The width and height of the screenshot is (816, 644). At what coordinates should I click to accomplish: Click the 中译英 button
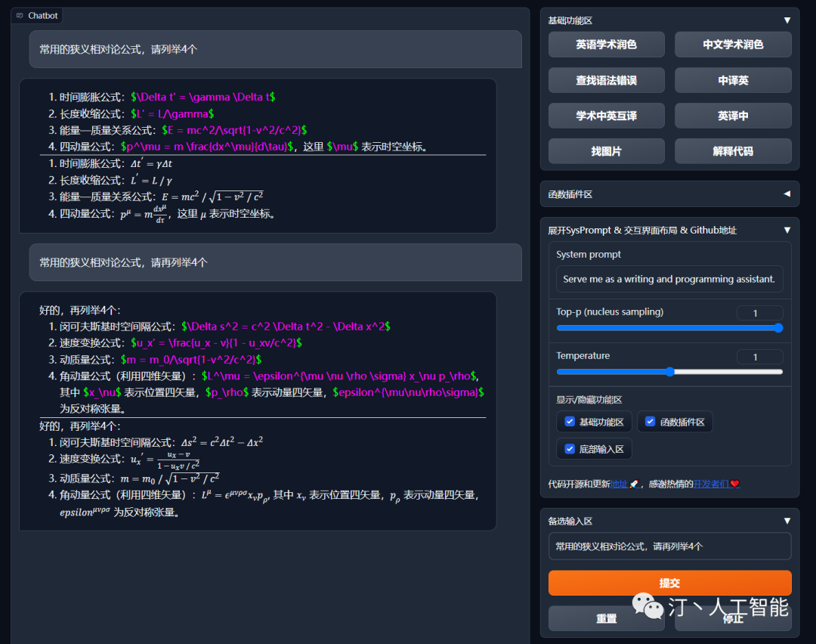(x=733, y=80)
